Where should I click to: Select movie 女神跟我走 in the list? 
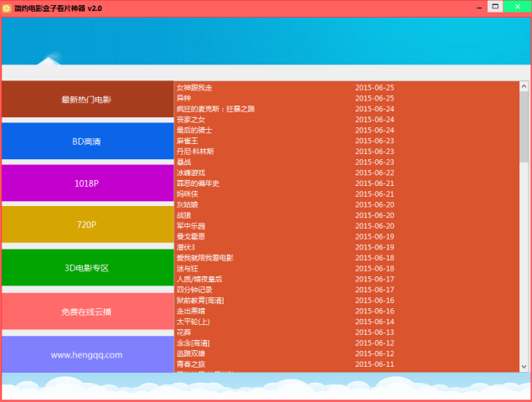point(194,88)
